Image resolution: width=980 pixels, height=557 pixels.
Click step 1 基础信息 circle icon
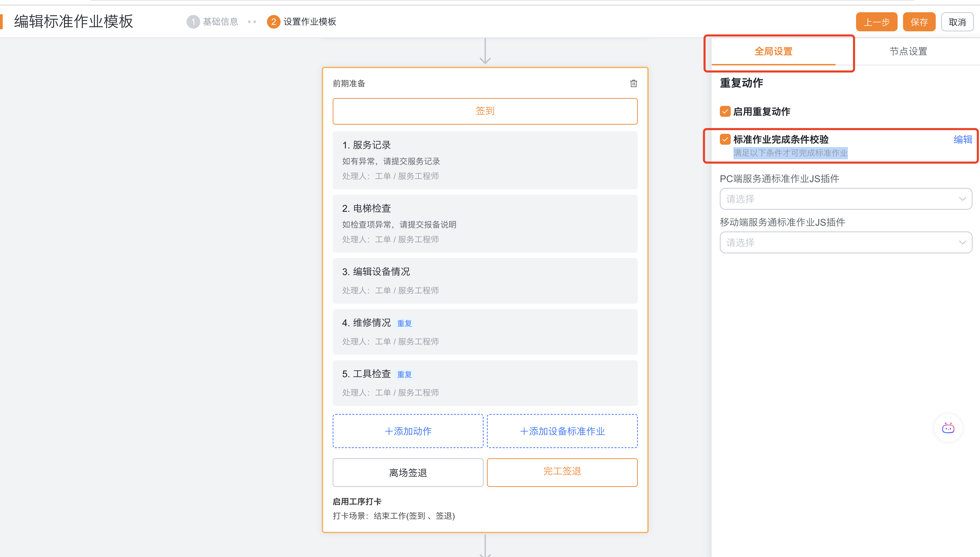pyautogui.click(x=193, y=22)
